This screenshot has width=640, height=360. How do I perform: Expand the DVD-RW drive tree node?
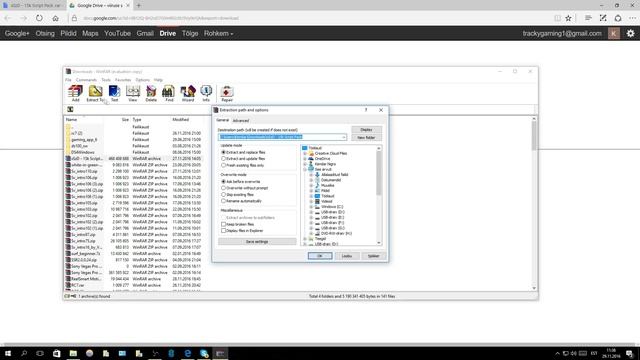pyautogui.click(x=311, y=233)
